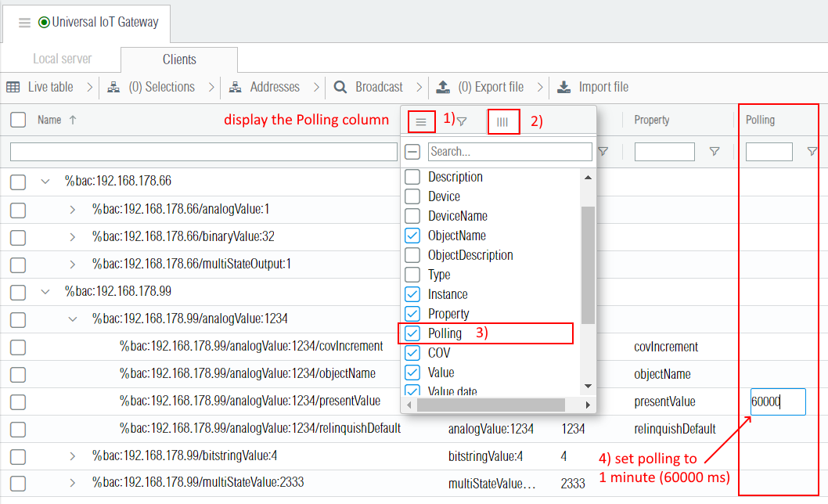Open the hamburger menu beside Universal IoT Gateway
Image resolution: width=828 pixels, height=504 pixels.
click(x=24, y=23)
